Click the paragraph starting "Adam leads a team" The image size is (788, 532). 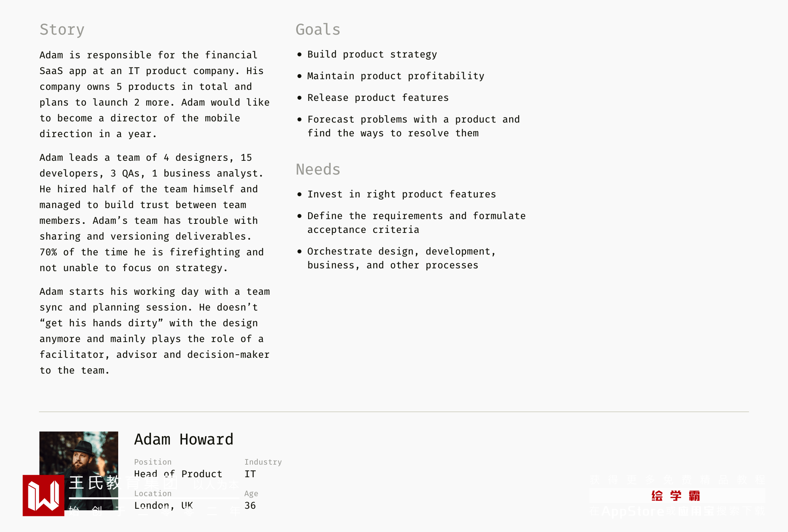point(152,213)
